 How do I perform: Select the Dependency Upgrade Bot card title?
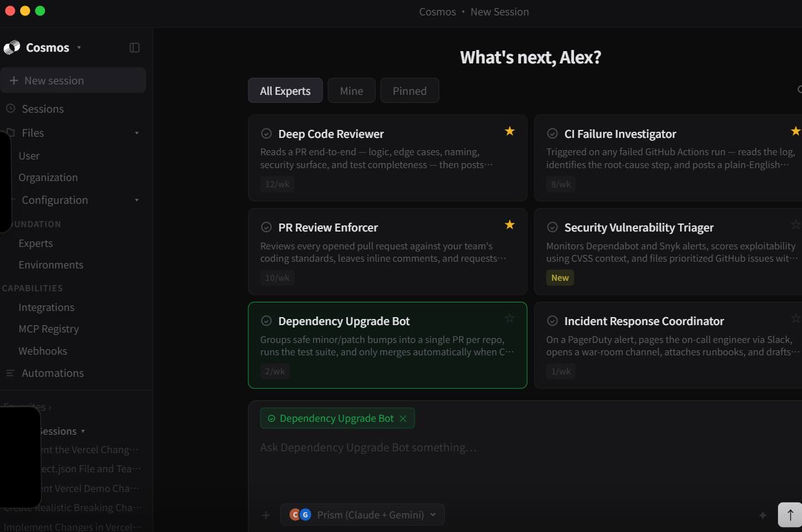(x=344, y=321)
